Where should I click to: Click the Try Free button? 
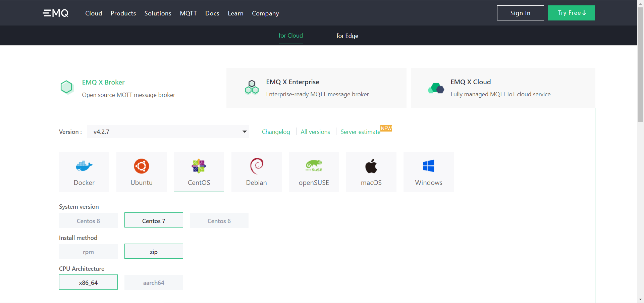pos(571,13)
